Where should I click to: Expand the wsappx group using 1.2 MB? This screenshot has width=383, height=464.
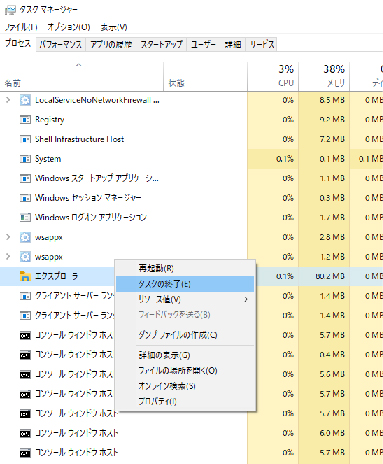click(x=8, y=256)
